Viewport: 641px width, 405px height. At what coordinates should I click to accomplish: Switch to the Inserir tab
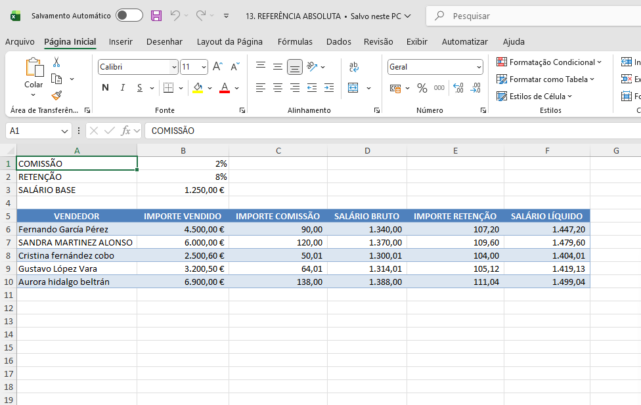120,42
